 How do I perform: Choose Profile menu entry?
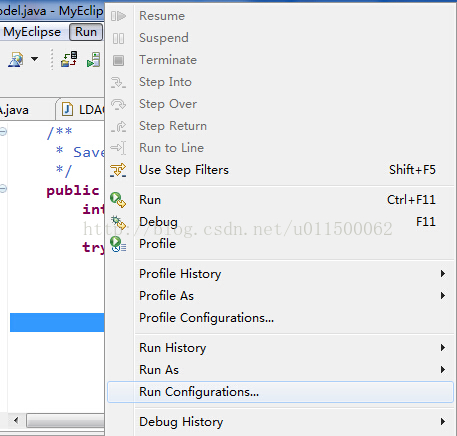click(x=280, y=244)
